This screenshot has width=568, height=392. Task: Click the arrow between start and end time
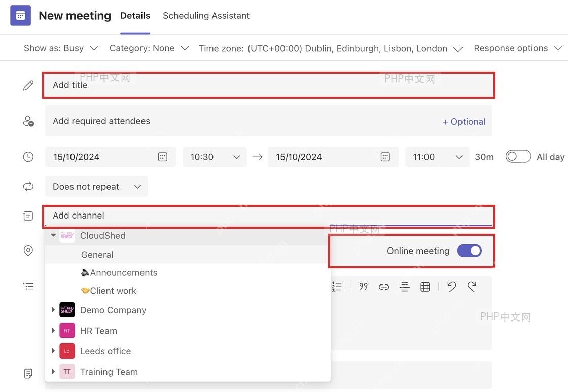[x=257, y=157]
